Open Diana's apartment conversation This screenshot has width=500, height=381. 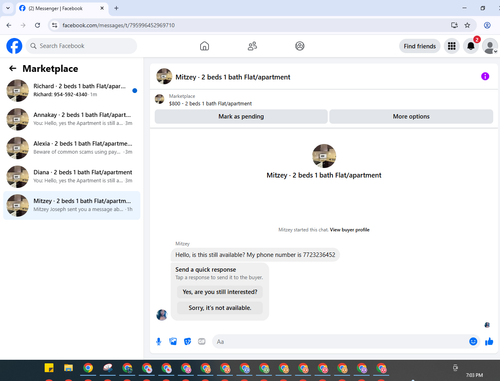72,176
